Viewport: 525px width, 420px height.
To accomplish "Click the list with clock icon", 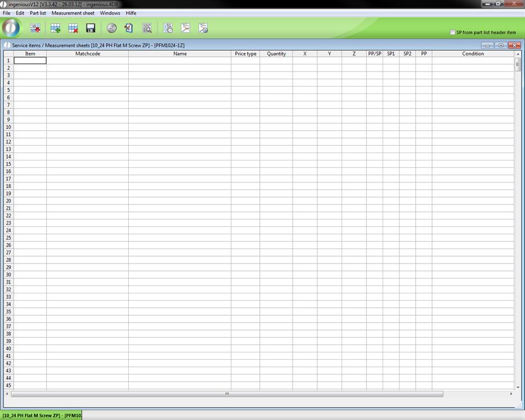I will [168, 28].
